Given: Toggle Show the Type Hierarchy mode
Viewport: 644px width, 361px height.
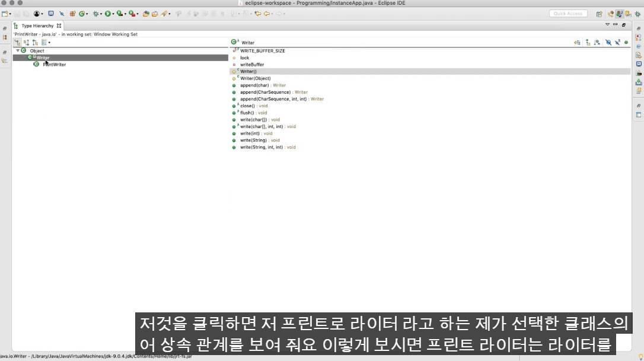Looking at the screenshot, I should tap(17, 42).
